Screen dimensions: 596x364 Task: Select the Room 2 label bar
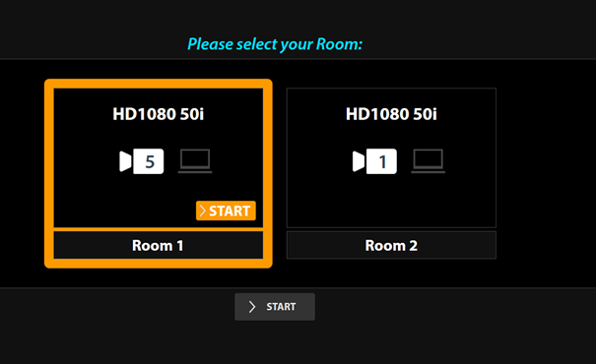tap(391, 245)
